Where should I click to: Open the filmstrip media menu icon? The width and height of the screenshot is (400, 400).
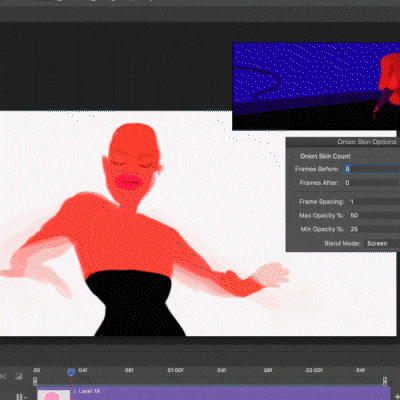point(21,397)
